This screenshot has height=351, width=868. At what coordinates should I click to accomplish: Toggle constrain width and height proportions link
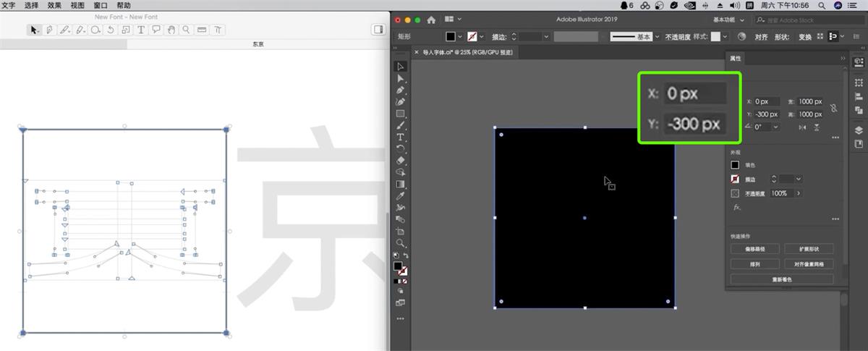pyautogui.click(x=833, y=108)
